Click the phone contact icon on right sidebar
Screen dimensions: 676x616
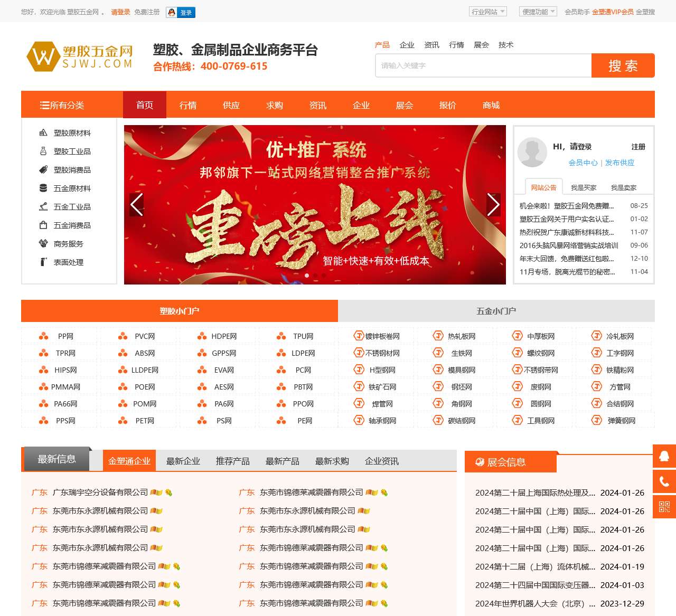(x=664, y=481)
